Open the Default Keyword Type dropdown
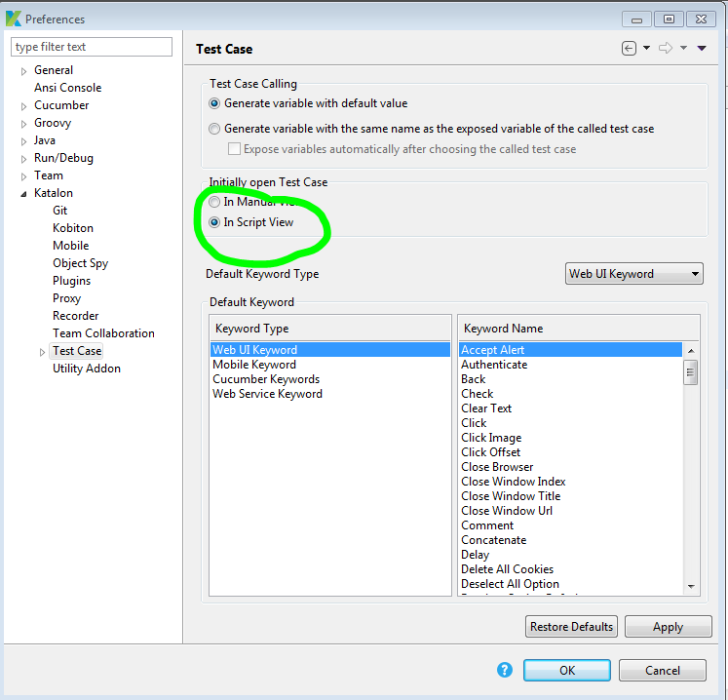 pyautogui.click(x=633, y=274)
